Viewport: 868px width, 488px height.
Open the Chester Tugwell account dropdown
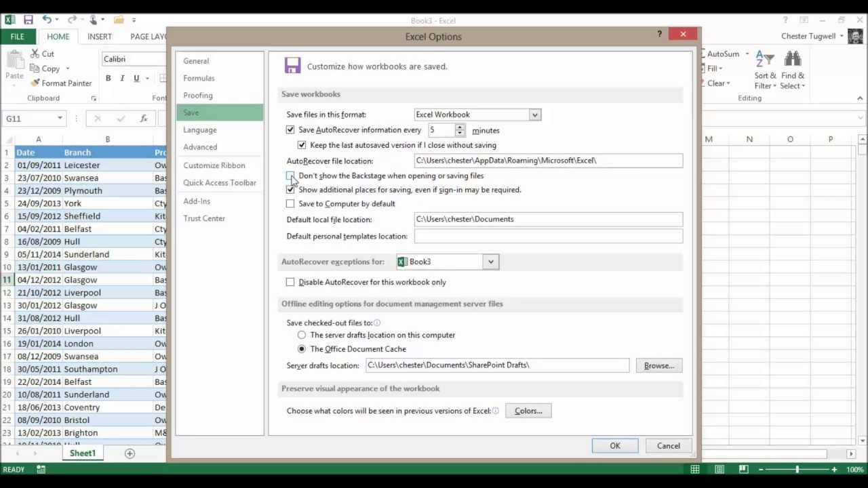(x=842, y=36)
